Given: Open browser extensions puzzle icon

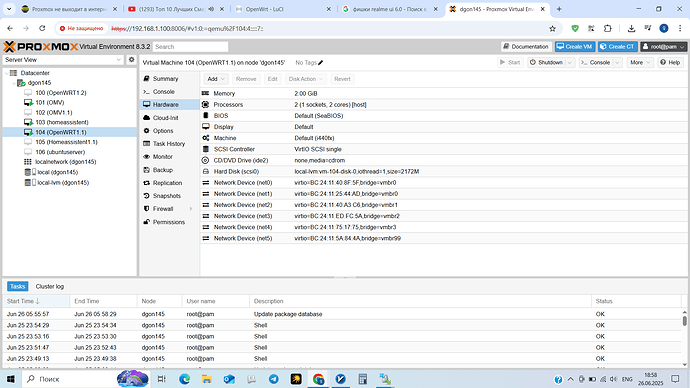Looking at the screenshot, I should pos(608,29).
